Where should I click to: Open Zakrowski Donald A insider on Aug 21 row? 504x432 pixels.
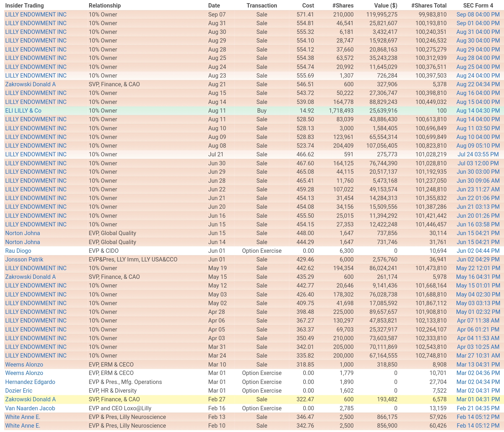30,84
